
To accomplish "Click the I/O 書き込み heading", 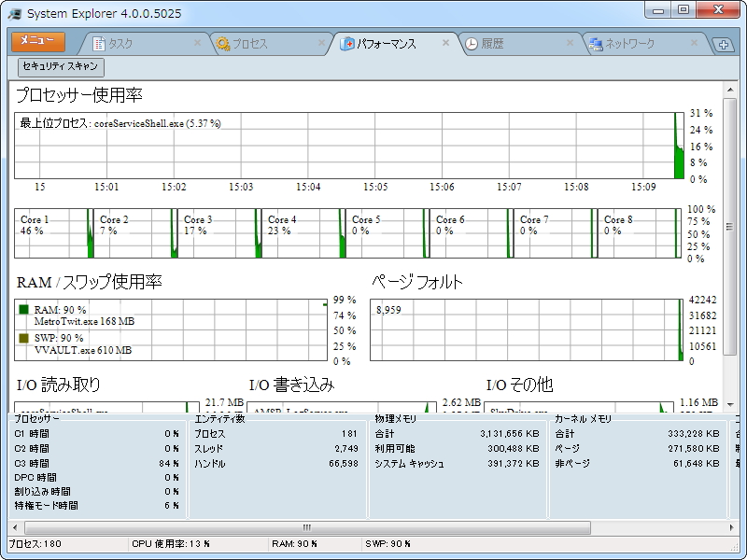I will point(291,385).
